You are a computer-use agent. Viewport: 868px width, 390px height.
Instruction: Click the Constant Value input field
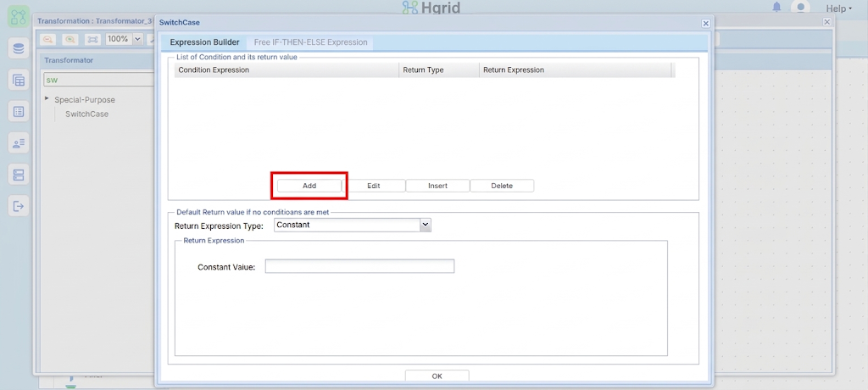click(x=359, y=266)
